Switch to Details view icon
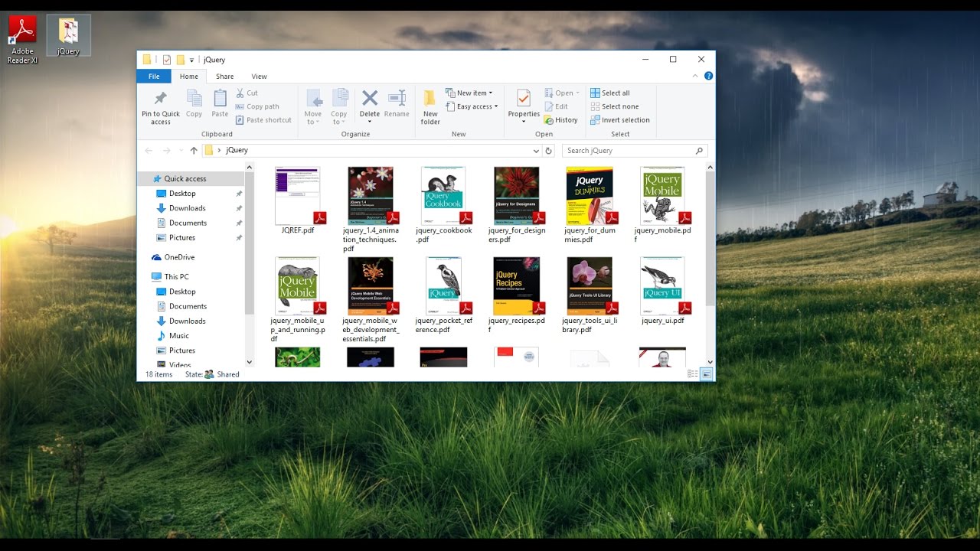Viewport: 980px width, 551px height. pos(693,374)
